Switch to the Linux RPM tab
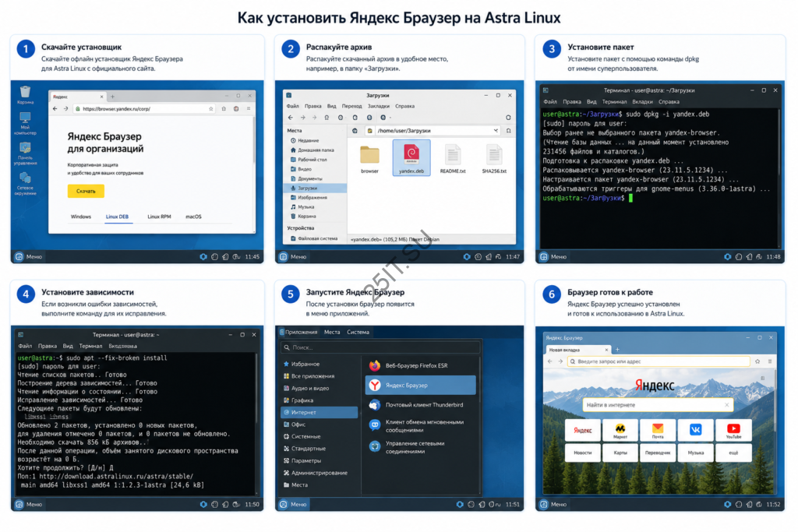The image size is (798, 532). pos(159,217)
